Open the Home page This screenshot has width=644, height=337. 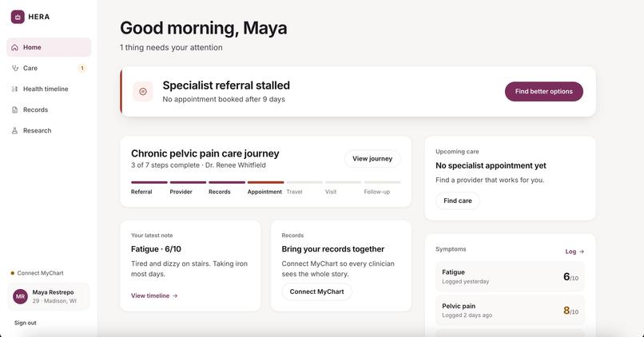[x=49, y=47]
